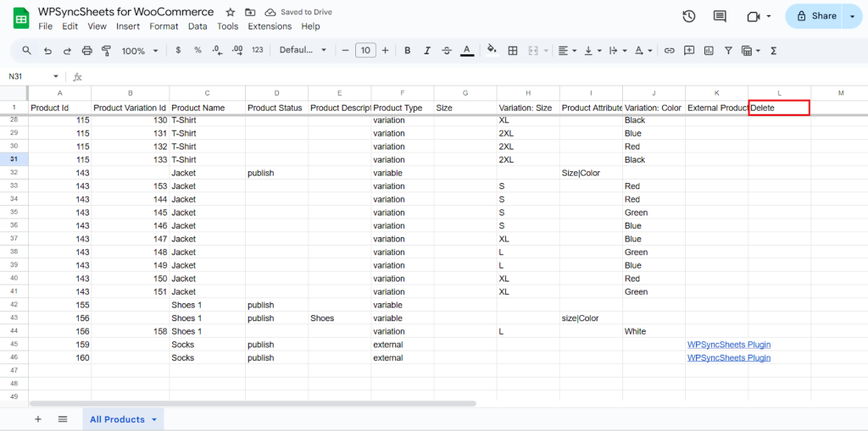Viewport: 868px width, 431px height.
Task: Open the Data menu
Action: click(x=198, y=26)
